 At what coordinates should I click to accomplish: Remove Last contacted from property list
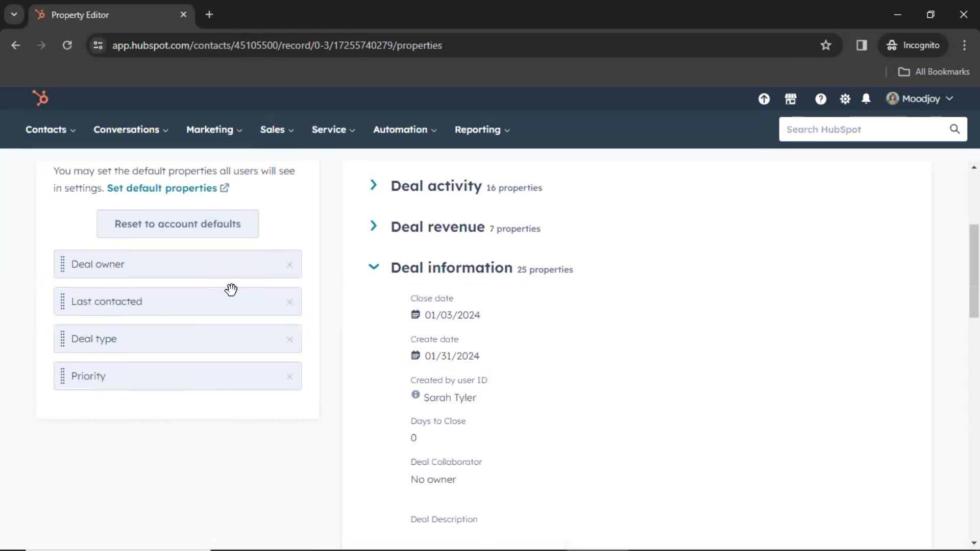[x=289, y=302]
